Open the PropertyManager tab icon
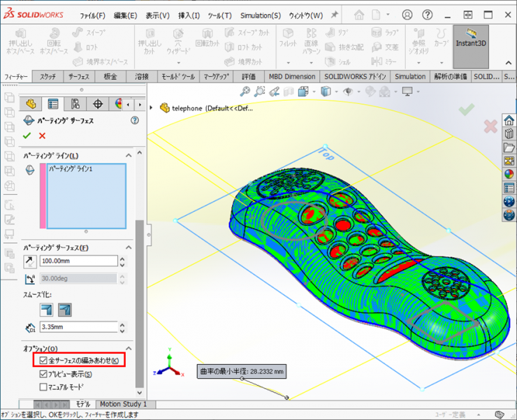The width and height of the screenshot is (517, 420). 53,104
